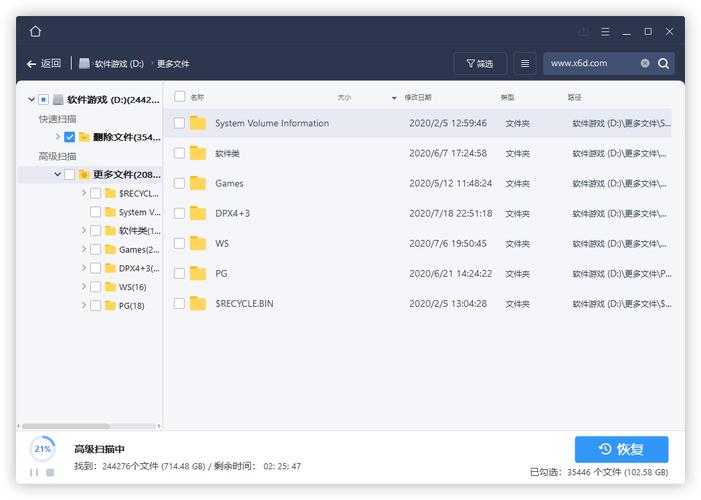Screen dimensions: 701x500
Task: Check the Games tree checkbox
Action: coord(95,249)
